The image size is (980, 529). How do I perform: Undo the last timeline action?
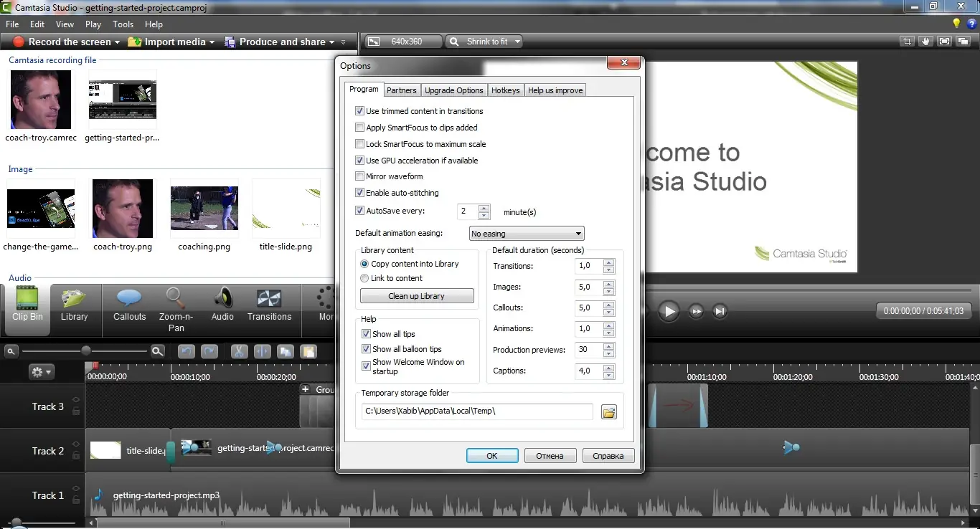click(x=186, y=351)
